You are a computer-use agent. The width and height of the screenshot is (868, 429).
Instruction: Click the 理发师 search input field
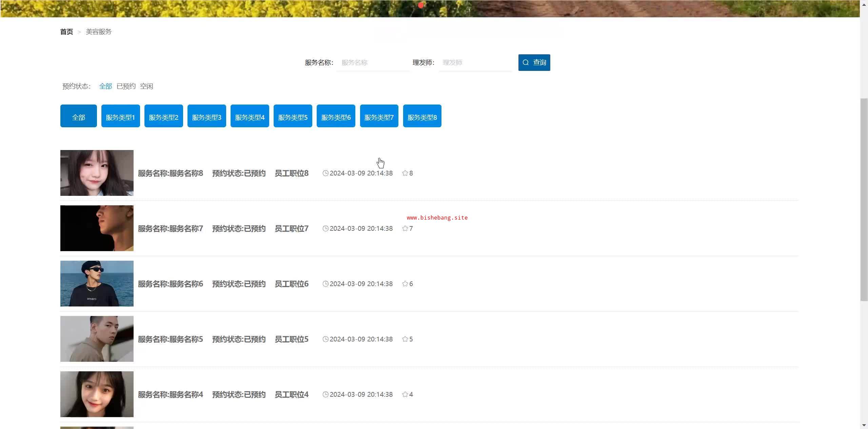[x=475, y=62]
